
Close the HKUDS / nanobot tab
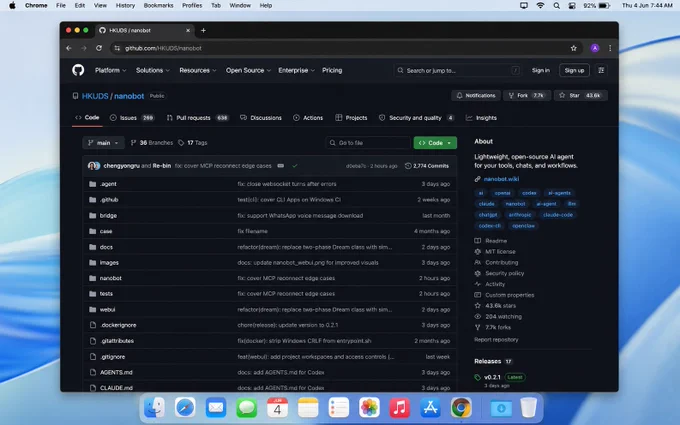coord(188,30)
